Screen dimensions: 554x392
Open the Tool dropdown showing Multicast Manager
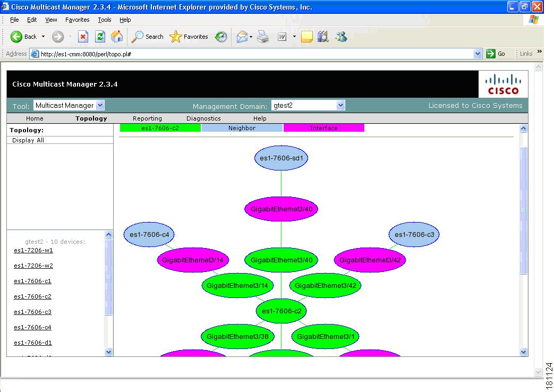(69, 105)
